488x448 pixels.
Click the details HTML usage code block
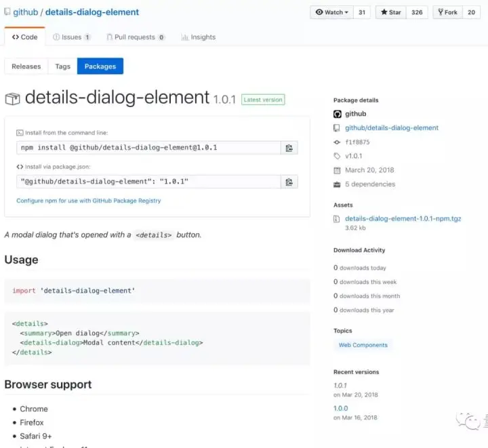tap(157, 338)
